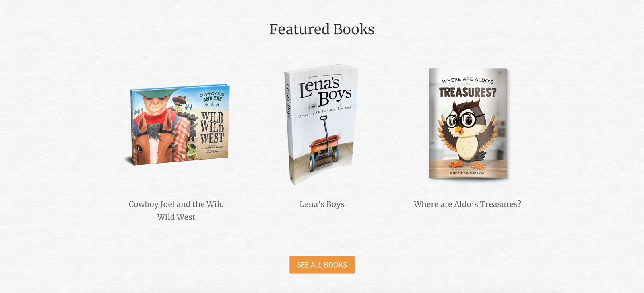Screen dimensions: 644x293
Task: Click the 'Adventures On The County Line Road' subtitle
Action: 325,111
